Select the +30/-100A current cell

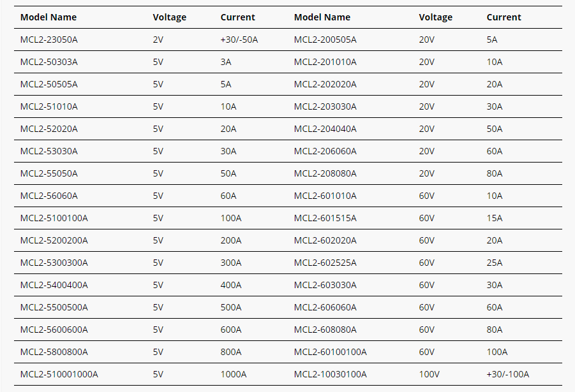click(x=507, y=374)
